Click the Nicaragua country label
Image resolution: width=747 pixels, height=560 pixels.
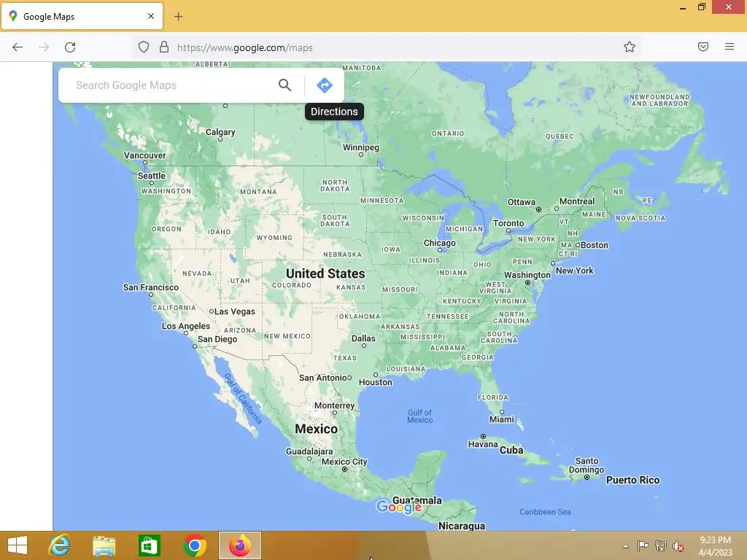coord(462,526)
